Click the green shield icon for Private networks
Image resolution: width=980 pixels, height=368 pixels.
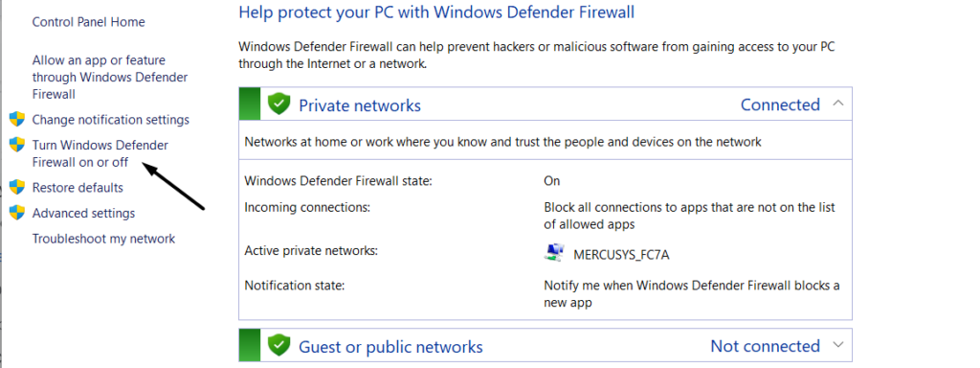278,103
